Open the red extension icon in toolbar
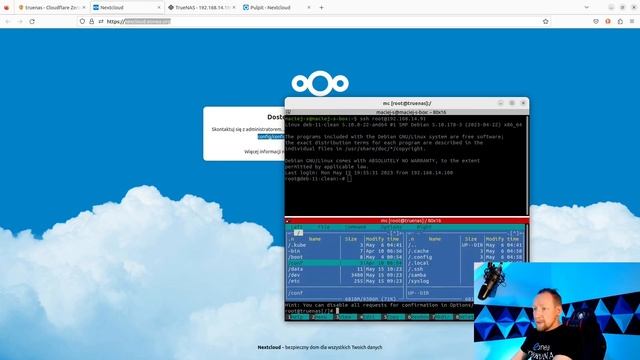This screenshot has width=640, height=360. [608, 21]
